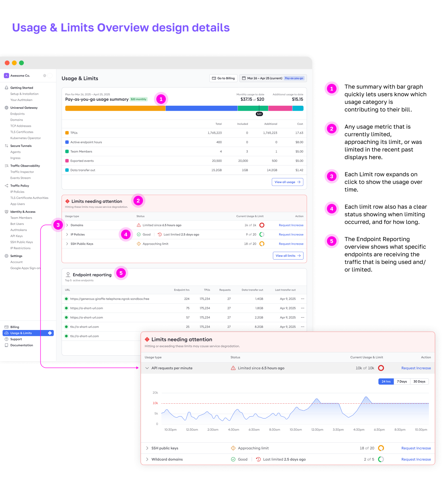Click the Go to Billing button
This screenshot has height=478, width=448.
point(223,78)
